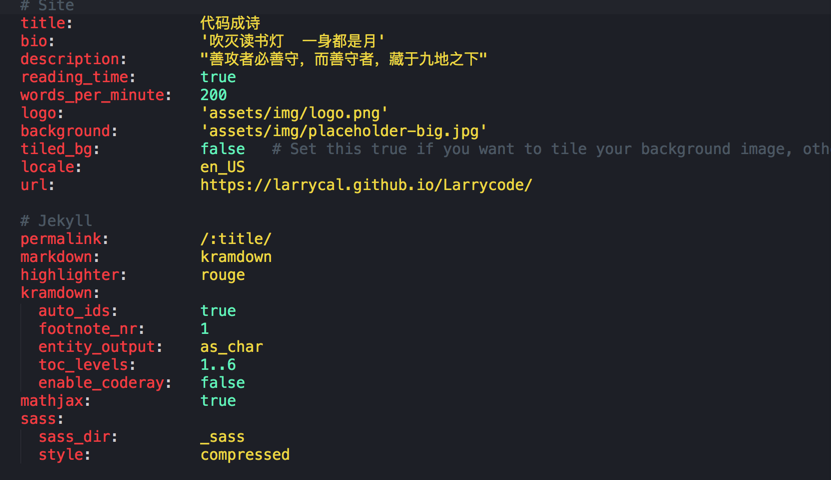Click the as_char entity_output value

tap(231, 347)
